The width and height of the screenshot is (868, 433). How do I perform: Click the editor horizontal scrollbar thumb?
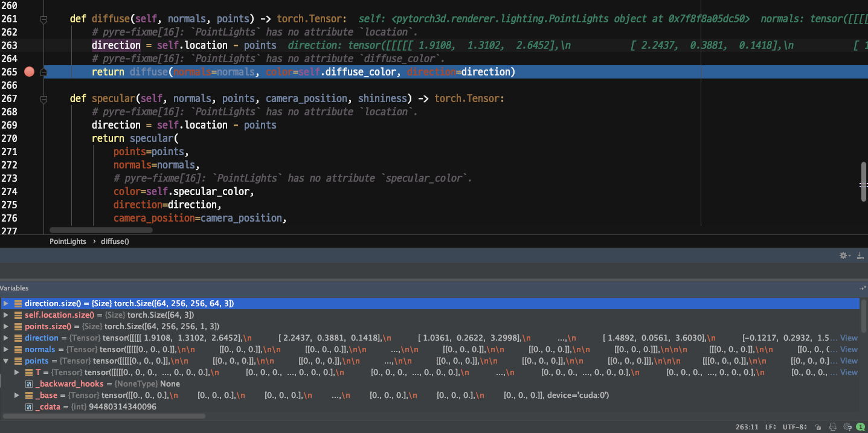[101, 230]
